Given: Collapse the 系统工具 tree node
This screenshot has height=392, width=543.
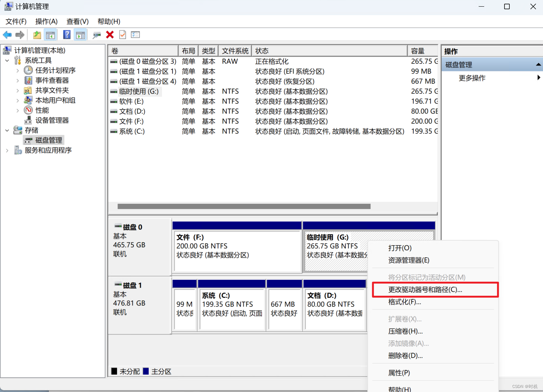Looking at the screenshot, I should coord(7,60).
